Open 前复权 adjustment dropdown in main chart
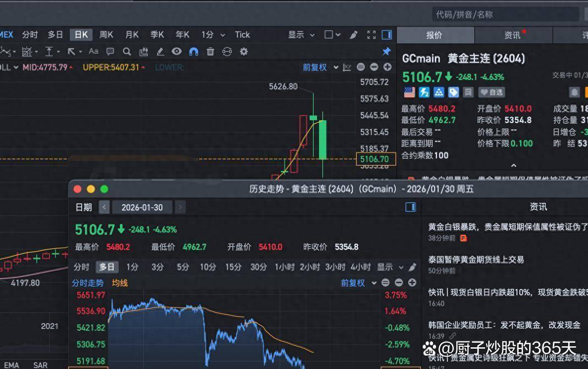 point(320,67)
